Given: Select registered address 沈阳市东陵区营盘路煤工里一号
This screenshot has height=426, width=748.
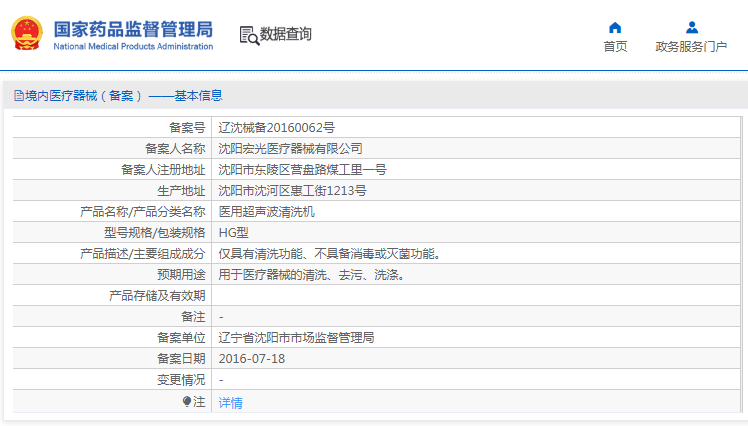Looking at the screenshot, I should click(x=302, y=170).
